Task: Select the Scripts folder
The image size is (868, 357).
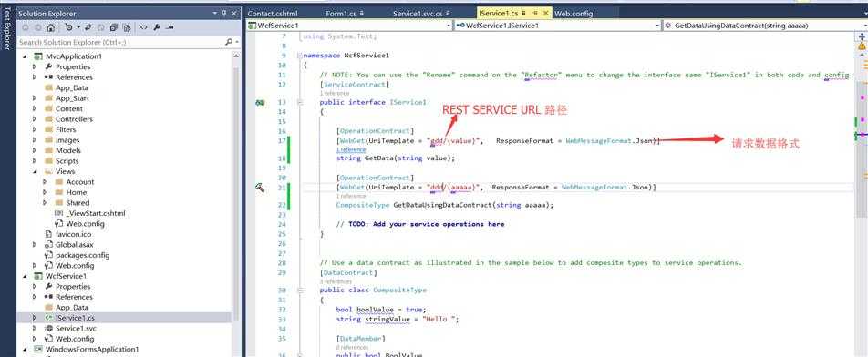Action: pos(67,161)
